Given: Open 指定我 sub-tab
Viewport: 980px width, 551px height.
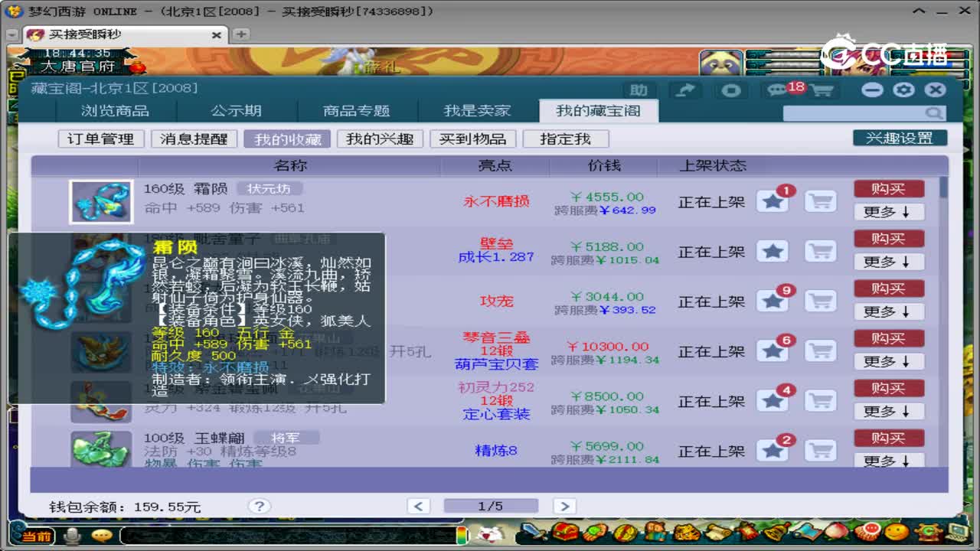Looking at the screenshot, I should pyautogui.click(x=566, y=139).
